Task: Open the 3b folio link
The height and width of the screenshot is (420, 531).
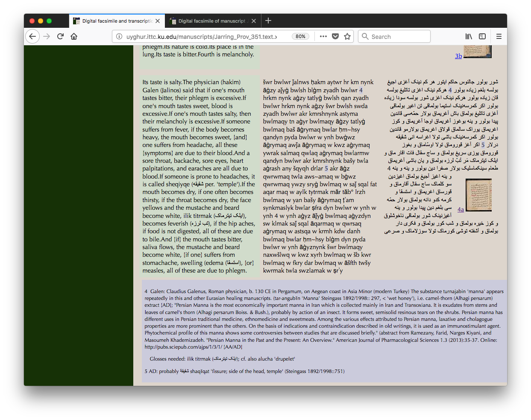Action: (458, 56)
